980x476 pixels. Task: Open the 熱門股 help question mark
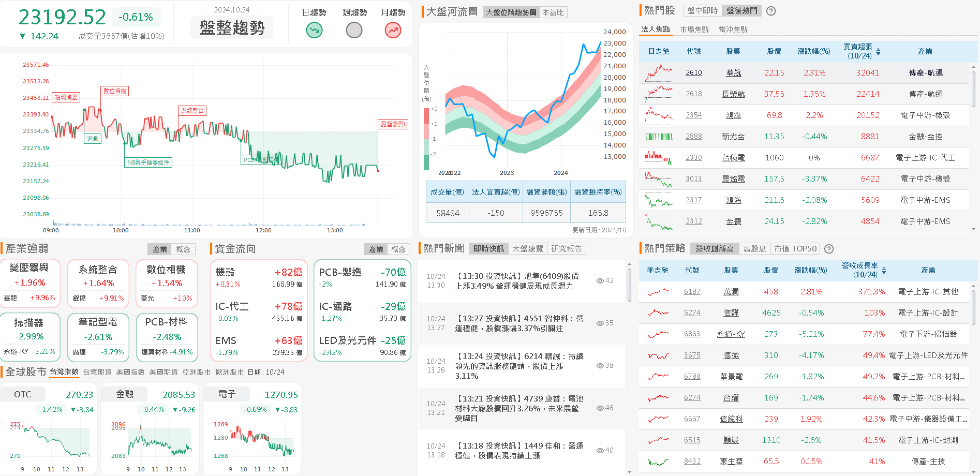tap(771, 10)
